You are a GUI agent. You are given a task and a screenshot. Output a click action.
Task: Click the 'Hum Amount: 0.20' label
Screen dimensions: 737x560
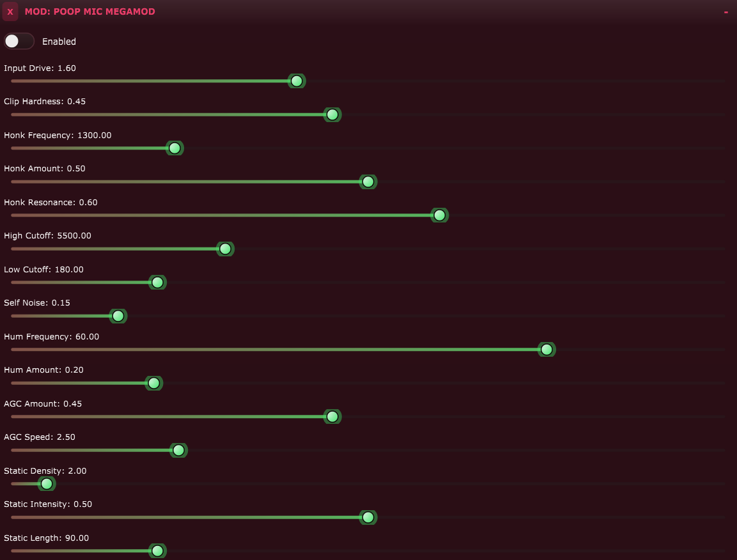tap(43, 370)
